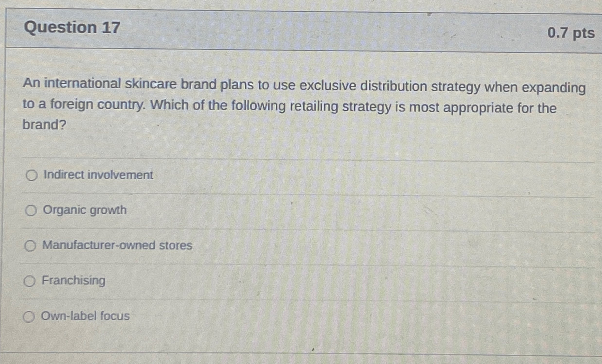Mark the Manufacturer-owned stores radio button
This screenshot has width=602, height=364.
coord(30,246)
